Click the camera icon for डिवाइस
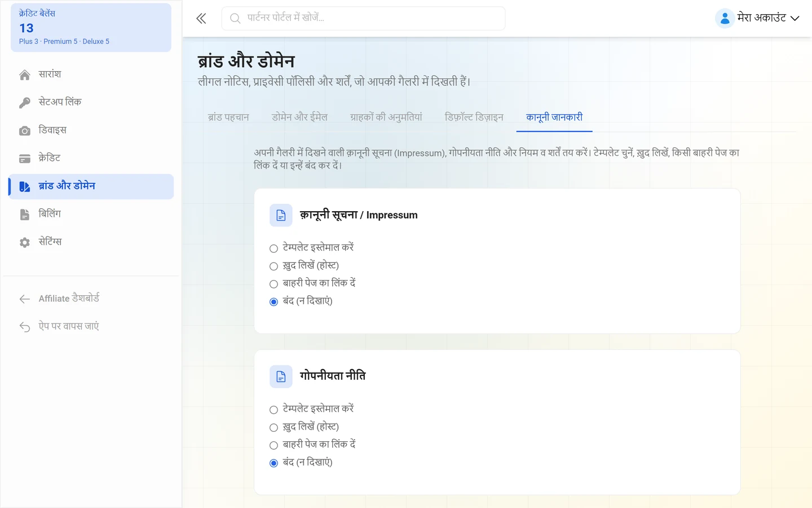 tap(25, 131)
